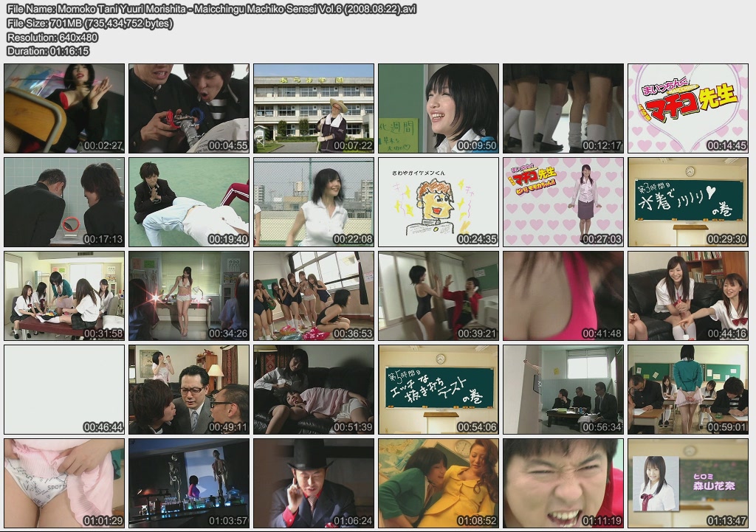Select the thumbnail stamped 01:01:29
The width and height of the screenshot is (756, 532).
pyautogui.click(x=64, y=483)
